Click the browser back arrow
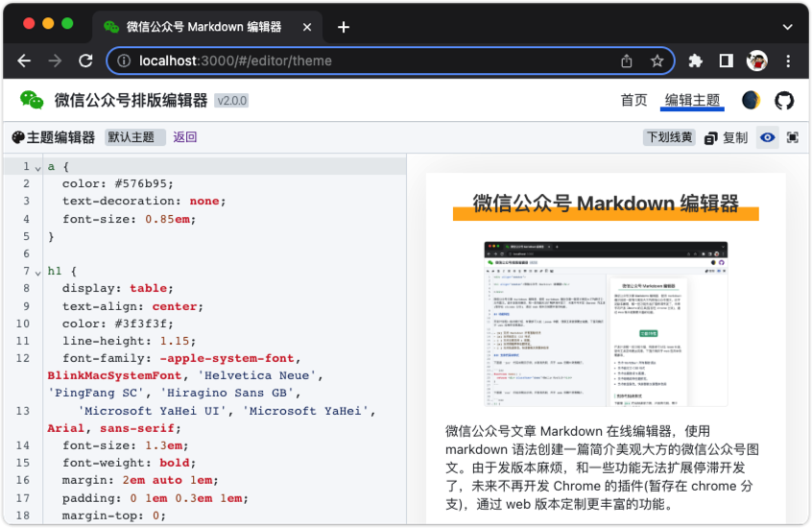The width and height of the screenshot is (812, 528). click(24, 61)
